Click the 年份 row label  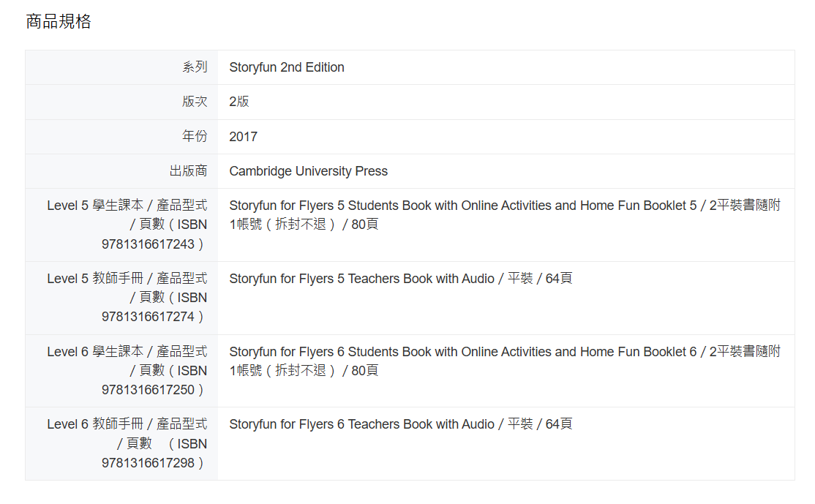coord(195,136)
